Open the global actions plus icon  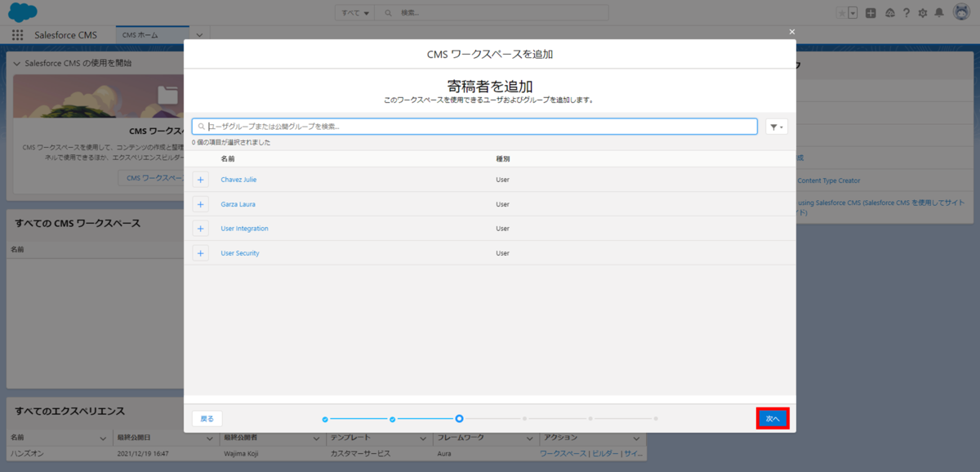(871, 13)
